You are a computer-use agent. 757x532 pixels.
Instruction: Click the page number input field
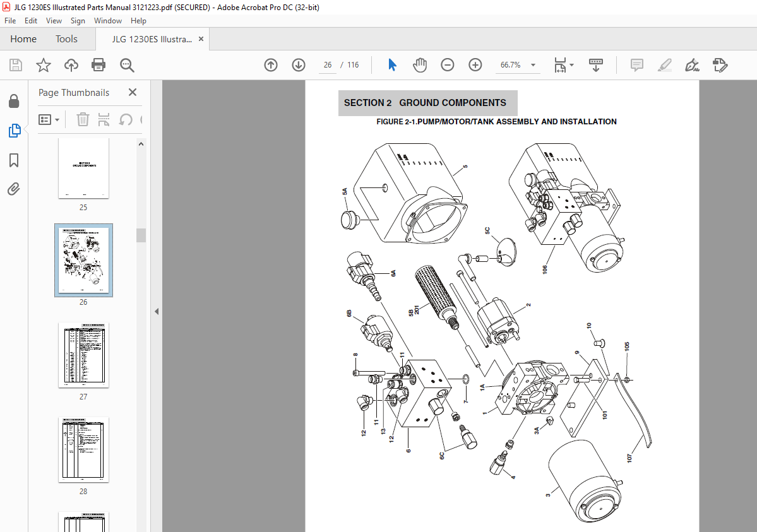[328, 65]
